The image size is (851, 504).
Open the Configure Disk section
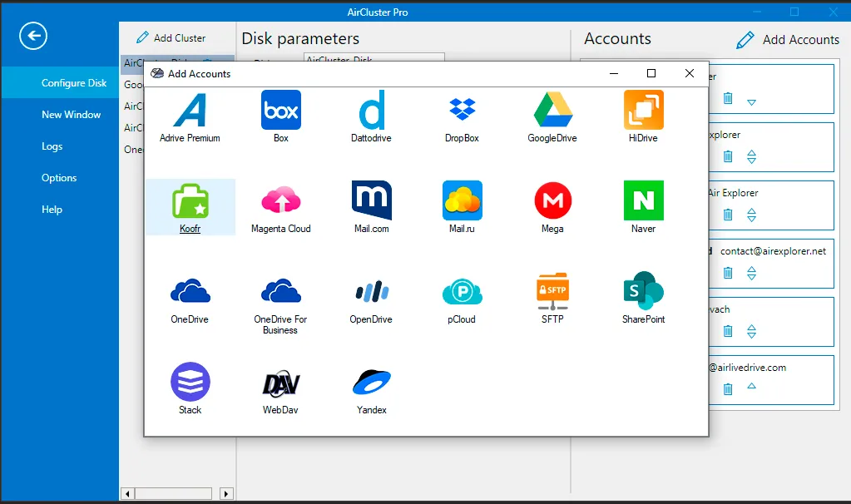[60, 83]
